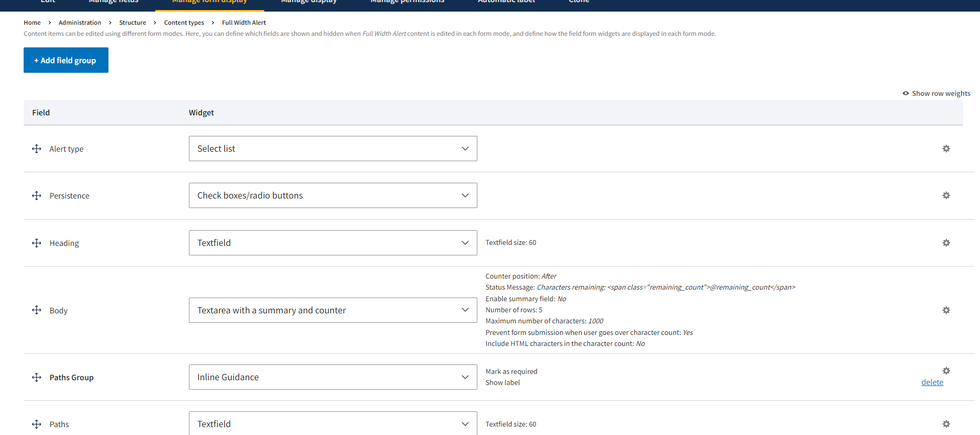Open the Persistence widget settings gear
Viewport: 980px width, 435px height.
pos(946,195)
